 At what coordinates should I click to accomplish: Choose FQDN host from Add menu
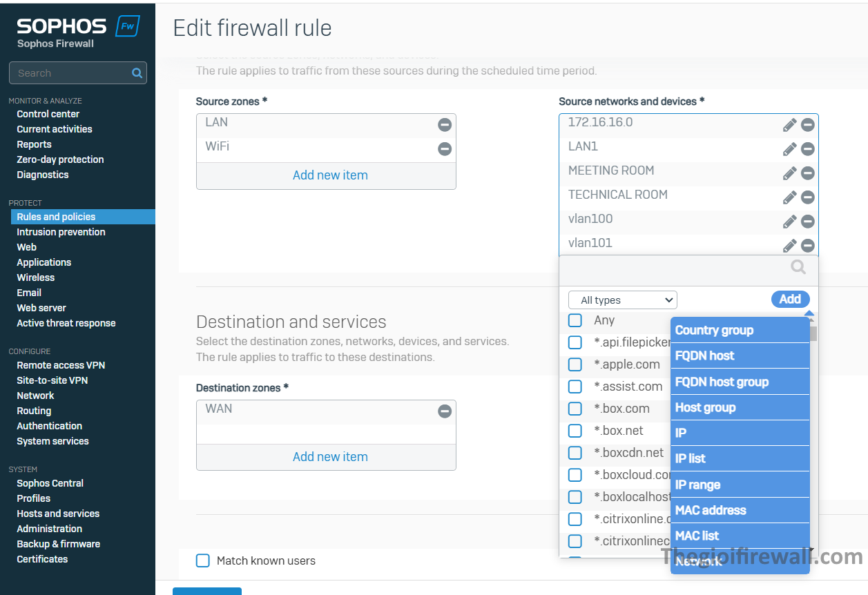click(740, 355)
